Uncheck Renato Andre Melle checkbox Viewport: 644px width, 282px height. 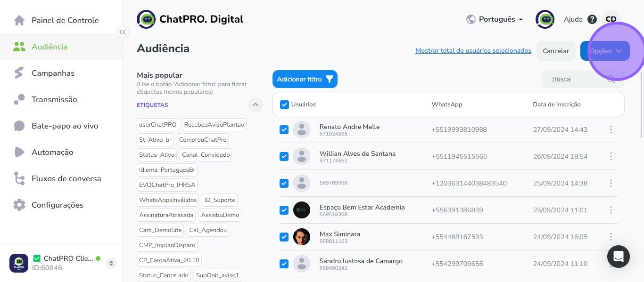coord(284,129)
